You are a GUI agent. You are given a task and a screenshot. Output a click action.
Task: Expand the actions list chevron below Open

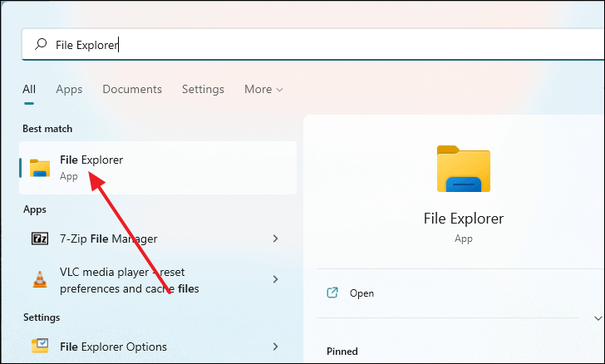[598, 318]
